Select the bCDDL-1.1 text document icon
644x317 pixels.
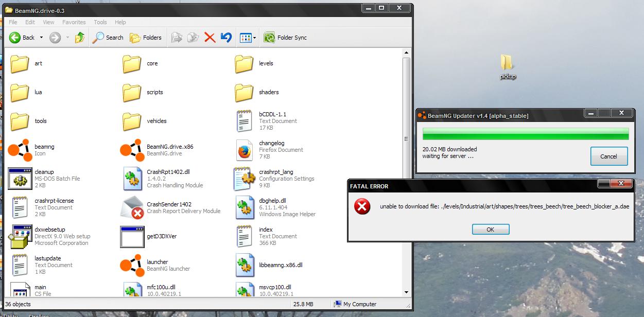point(244,121)
